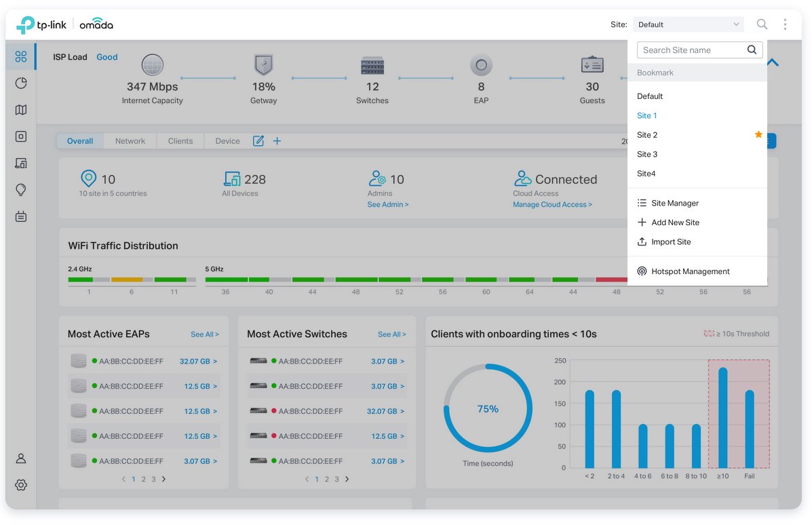
Task: Open the Statistics pie chart sidebar icon
Action: (x=21, y=83)
